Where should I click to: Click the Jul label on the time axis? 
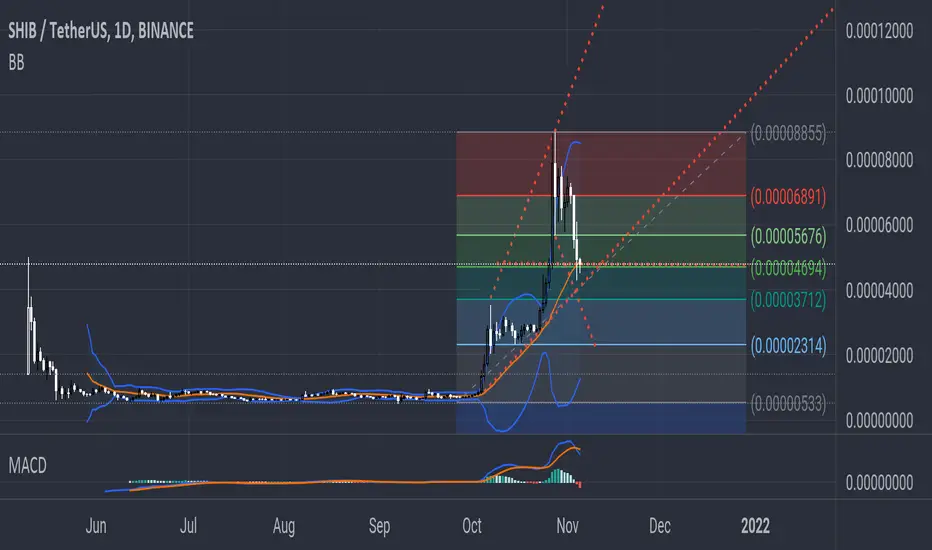(188, 526)
